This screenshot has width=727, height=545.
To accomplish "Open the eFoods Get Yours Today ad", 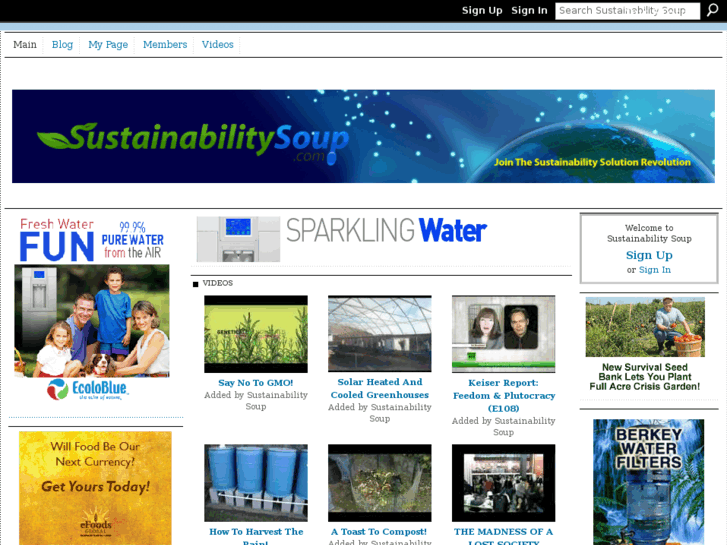I will click(95, 488).
